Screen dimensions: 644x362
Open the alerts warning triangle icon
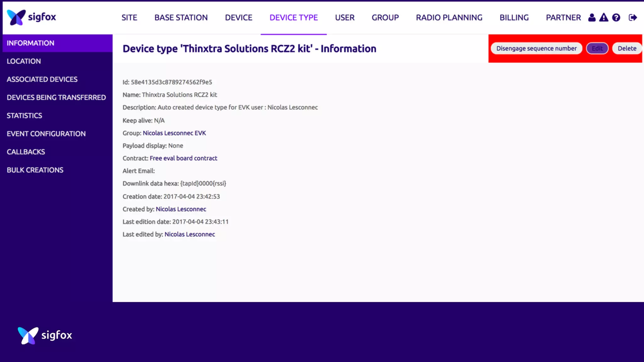[604, 18]
